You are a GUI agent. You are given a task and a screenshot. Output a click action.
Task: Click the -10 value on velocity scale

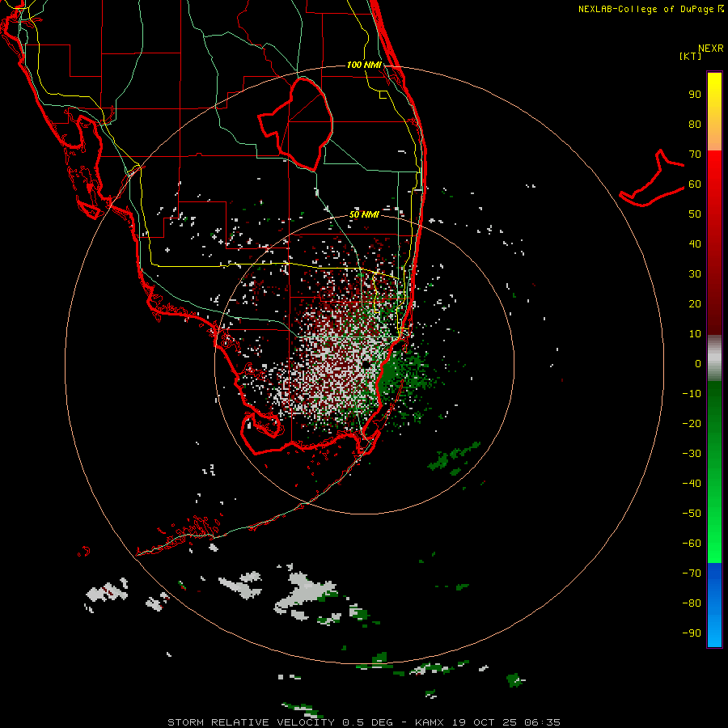[x=692, y=394]
